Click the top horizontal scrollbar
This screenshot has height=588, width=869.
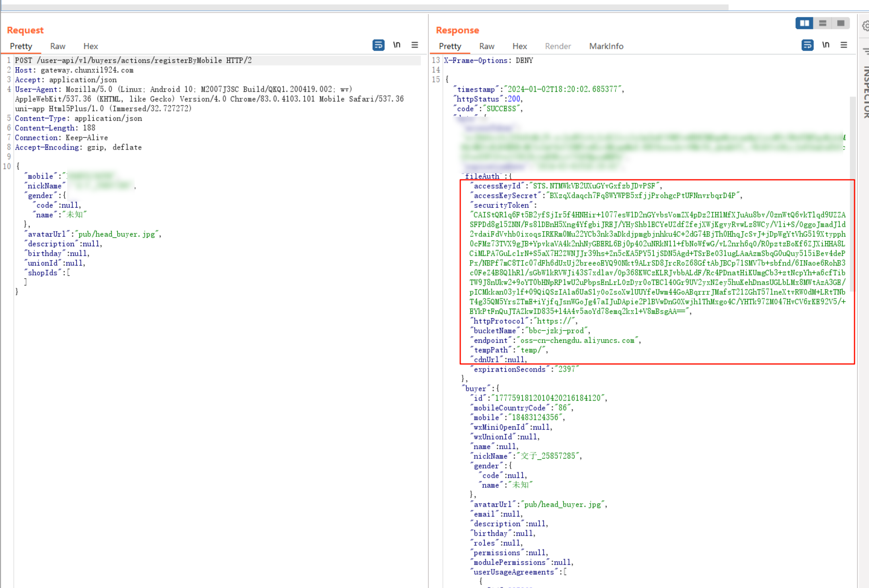click(362, 7)
